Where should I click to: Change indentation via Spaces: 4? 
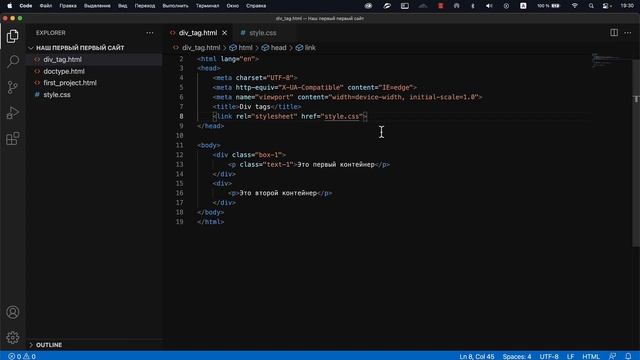pos(517,356)
